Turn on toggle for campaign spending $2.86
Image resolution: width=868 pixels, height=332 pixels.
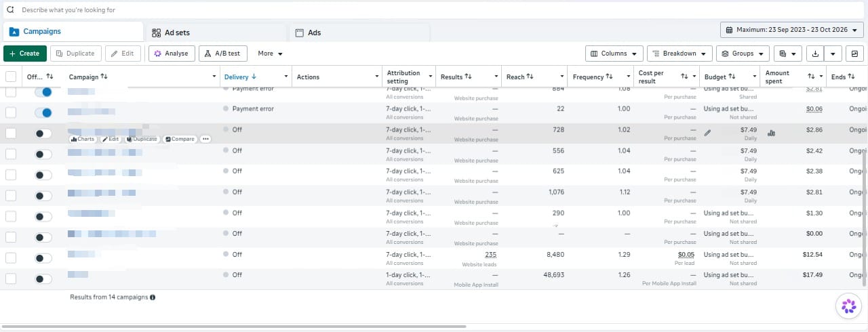click(x=43, y=133)
